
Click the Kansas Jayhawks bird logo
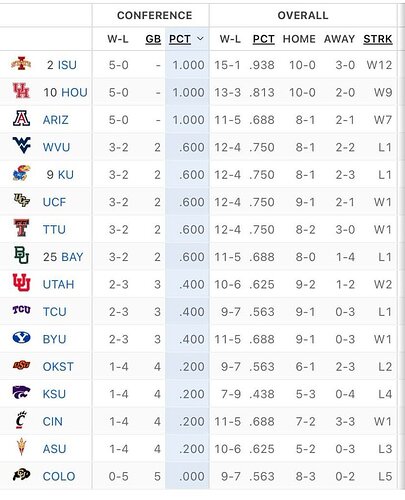[21, 173]
